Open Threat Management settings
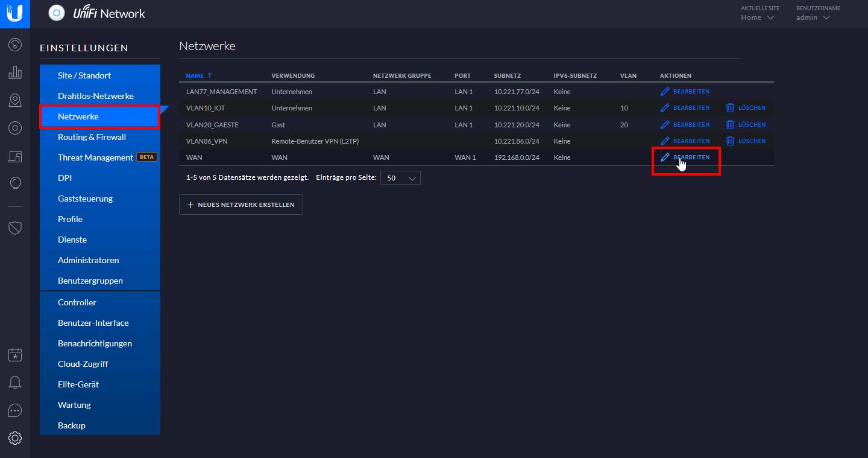The height and width of the screenshot is (458, 868). (100, 157)
